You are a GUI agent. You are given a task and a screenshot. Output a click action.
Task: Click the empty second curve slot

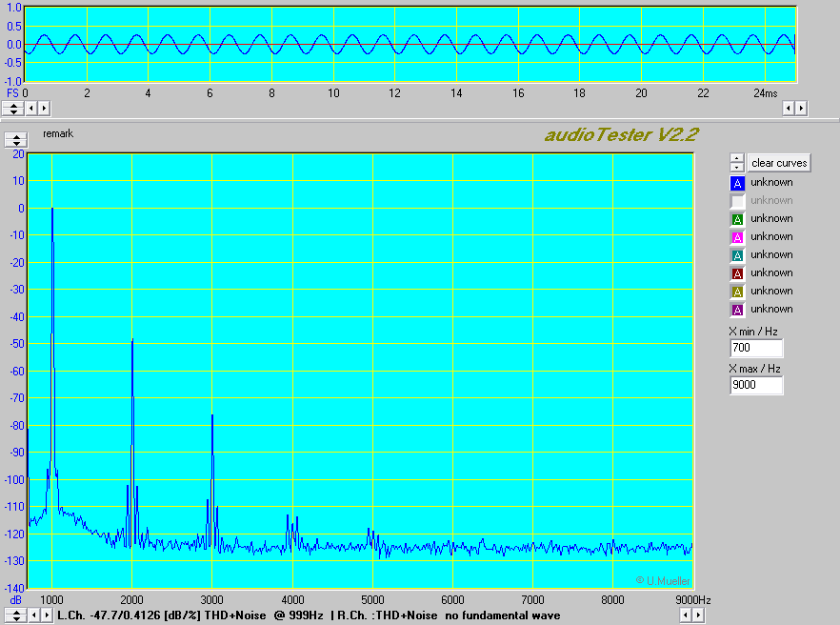[x=737, y=201]
